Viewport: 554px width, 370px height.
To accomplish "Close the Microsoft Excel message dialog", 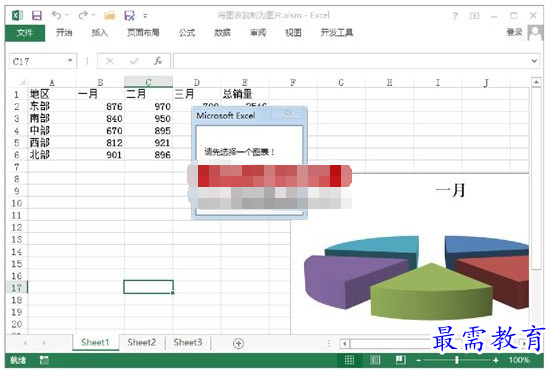I will point(288,113).
